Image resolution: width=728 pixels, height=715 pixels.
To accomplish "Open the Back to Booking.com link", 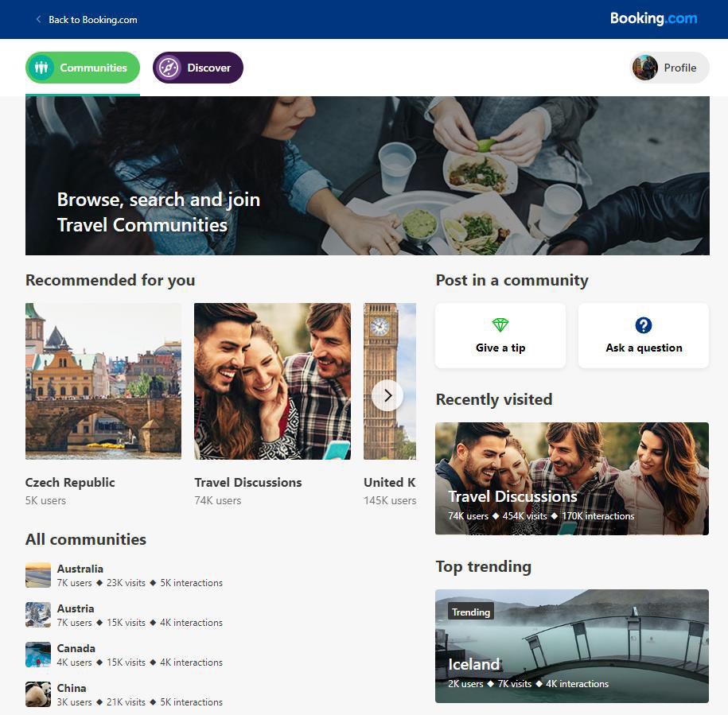I will tap(92, 20).
